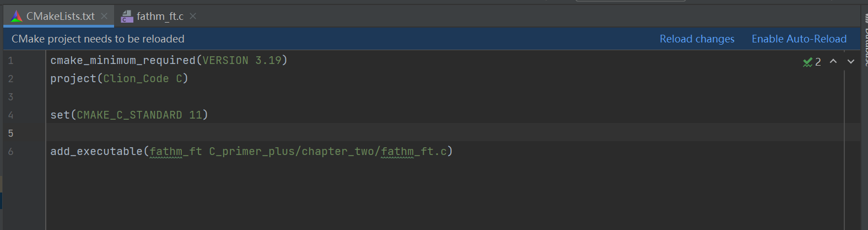Click the fathm_ft target name on line 6
The width and height of the screenshot is (868, 230).
[x=176, y=151]
